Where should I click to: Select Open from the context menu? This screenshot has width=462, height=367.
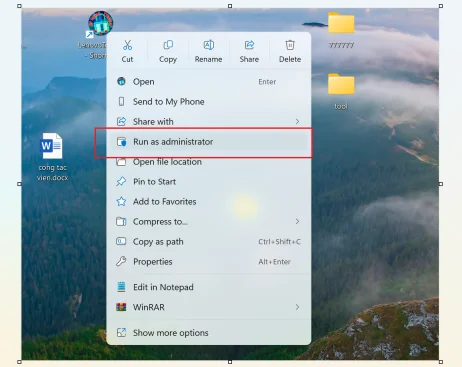209,82
